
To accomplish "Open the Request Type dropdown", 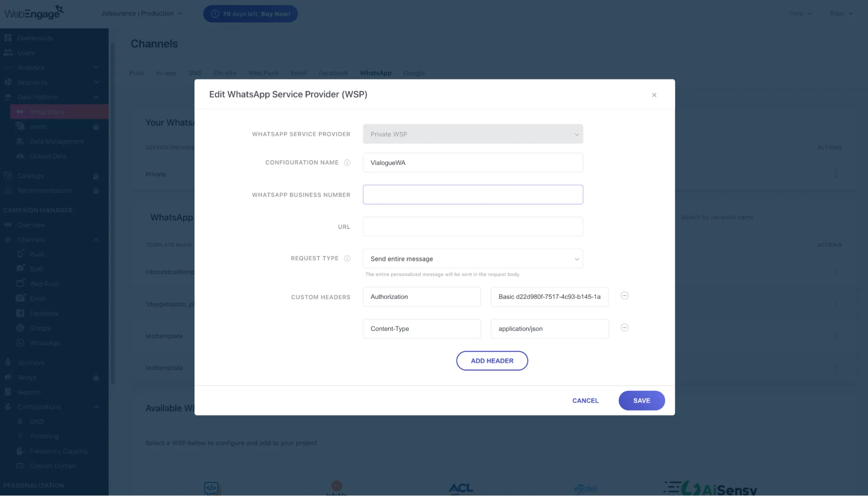I will (x=473, y=259).
